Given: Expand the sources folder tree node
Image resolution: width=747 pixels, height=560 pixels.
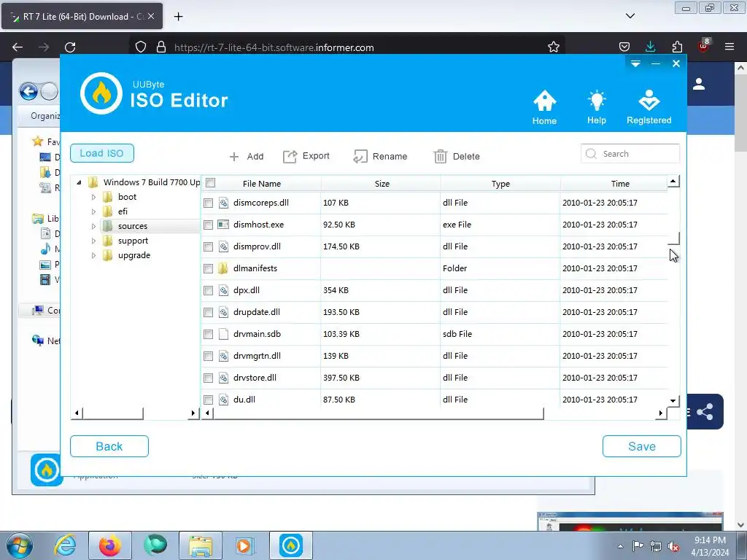Looking at the screenshot, I should tap(94, 226).
